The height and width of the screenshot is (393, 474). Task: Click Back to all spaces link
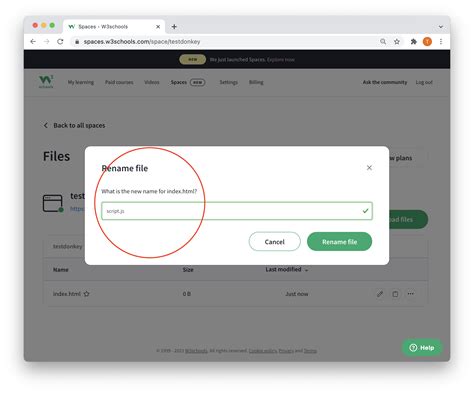tap(79, 126)
